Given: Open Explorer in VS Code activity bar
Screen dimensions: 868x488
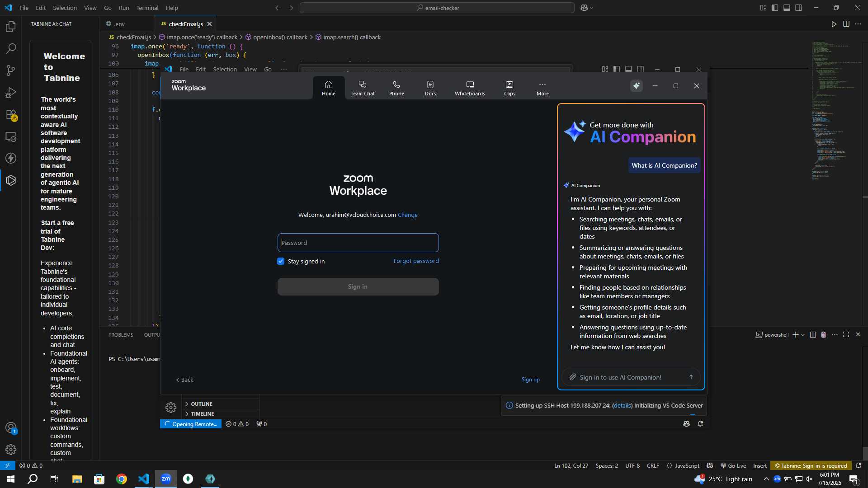Looking at the screenshot, I should pos(11,27).
